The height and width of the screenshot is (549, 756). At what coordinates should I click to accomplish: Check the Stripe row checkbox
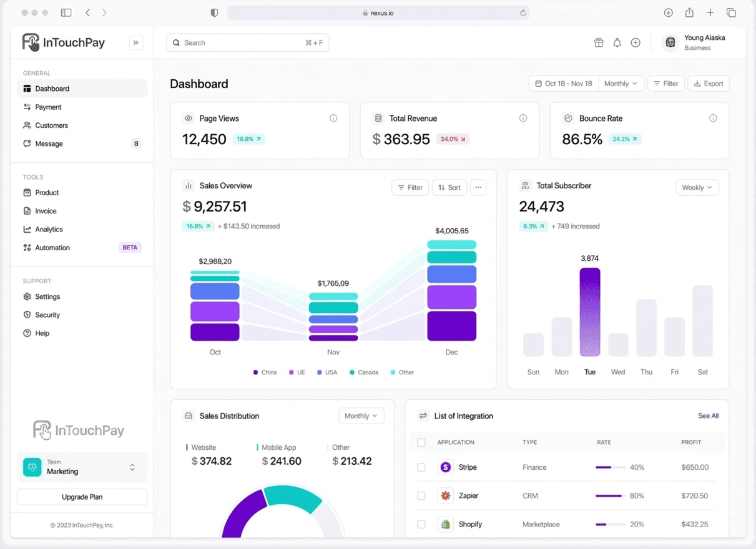(421, 467)
